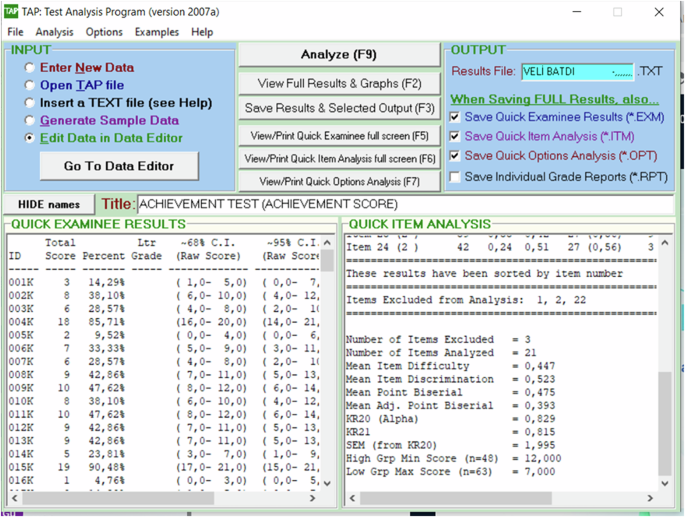685x517 pixels.
Task: Open the Analysis menu
Action: (x=54, y=32)
